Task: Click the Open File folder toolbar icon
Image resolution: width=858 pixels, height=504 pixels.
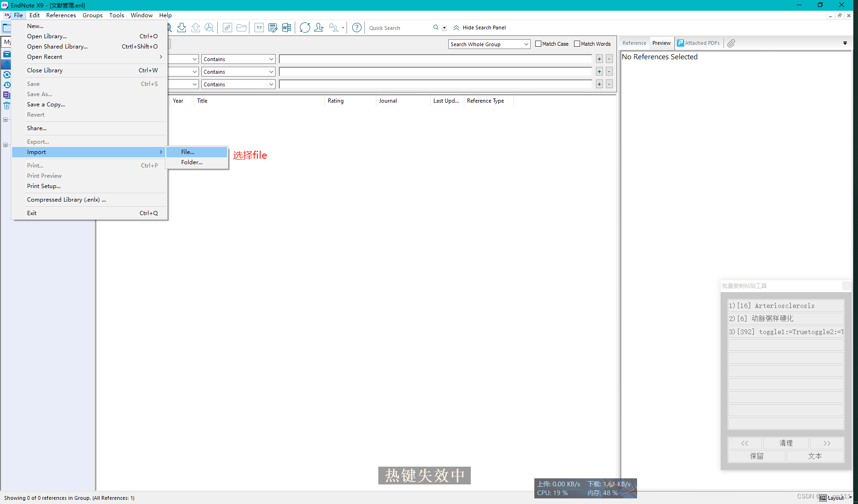Action: 241,28
